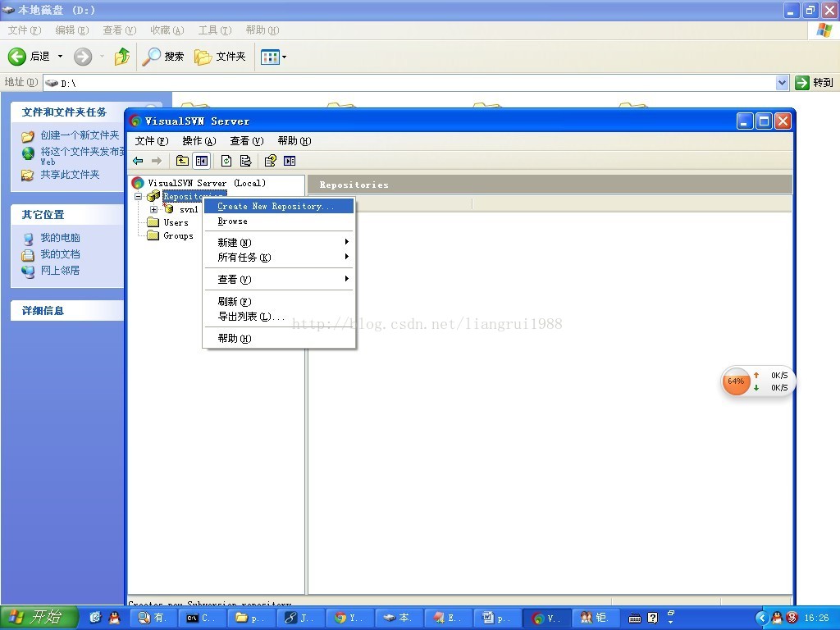The image size is (840, 630).
Task: Open Explorer 收藏(A) menu
Action: 167,30
